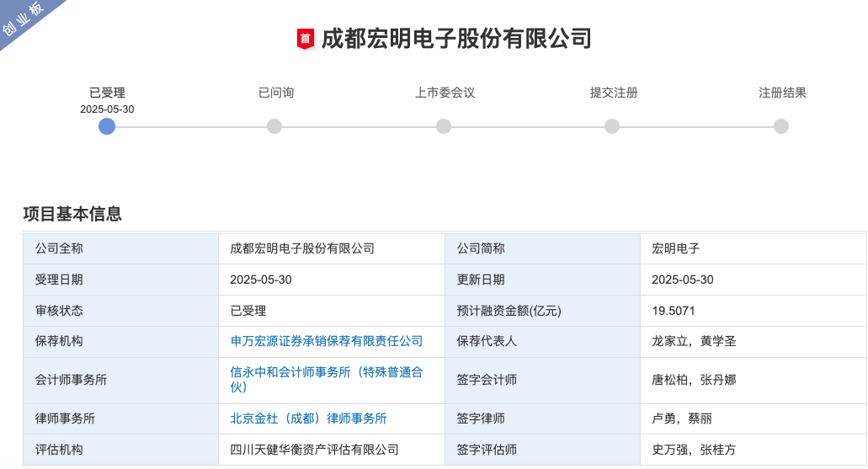Viewport: 868px width, 469px height.
Task: Click the 提交注册 stage label
Action: point(613,93)
